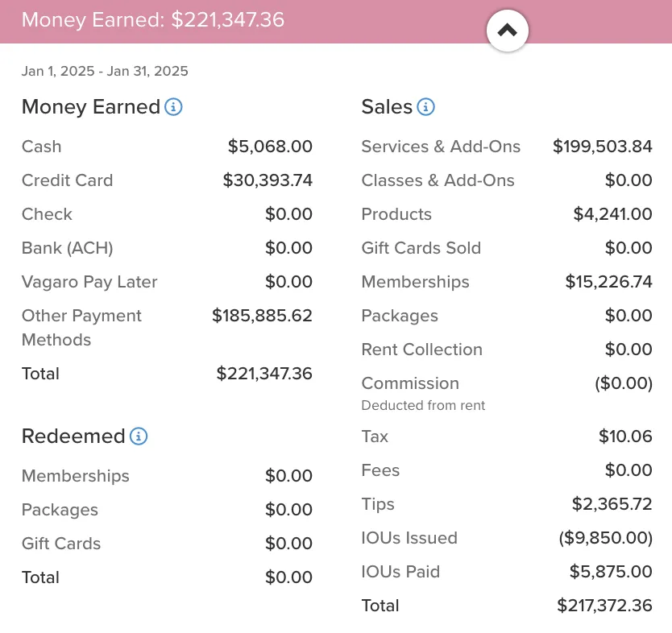
Task: Click the IOUs Issued amount
Action: click(606, 538)
